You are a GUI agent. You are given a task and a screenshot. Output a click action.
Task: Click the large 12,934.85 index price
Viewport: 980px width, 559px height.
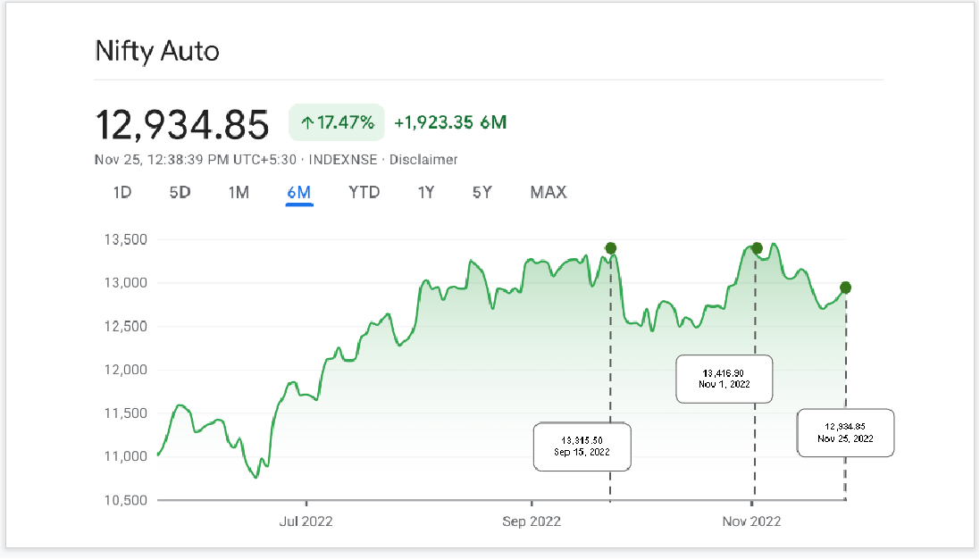182,124
